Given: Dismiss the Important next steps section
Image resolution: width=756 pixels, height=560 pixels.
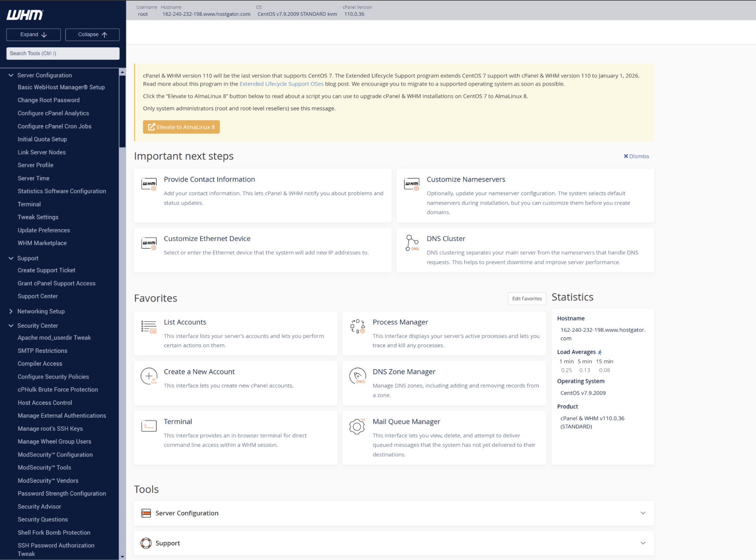Looking at the screenshot, I should (636, 156).
